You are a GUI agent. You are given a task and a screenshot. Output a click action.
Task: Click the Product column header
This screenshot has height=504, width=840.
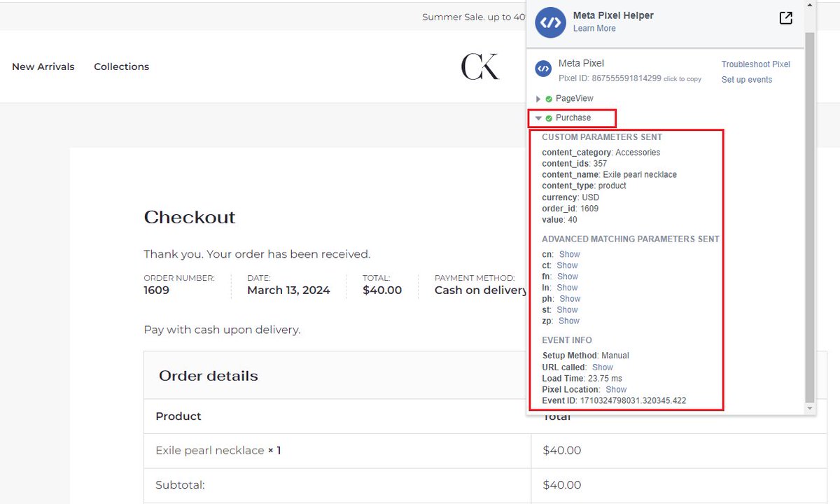point(178,416)
